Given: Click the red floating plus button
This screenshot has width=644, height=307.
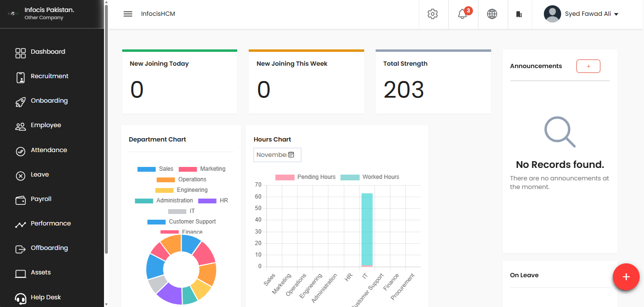Looking at the screenshot, I should click(x=626, y=277).
